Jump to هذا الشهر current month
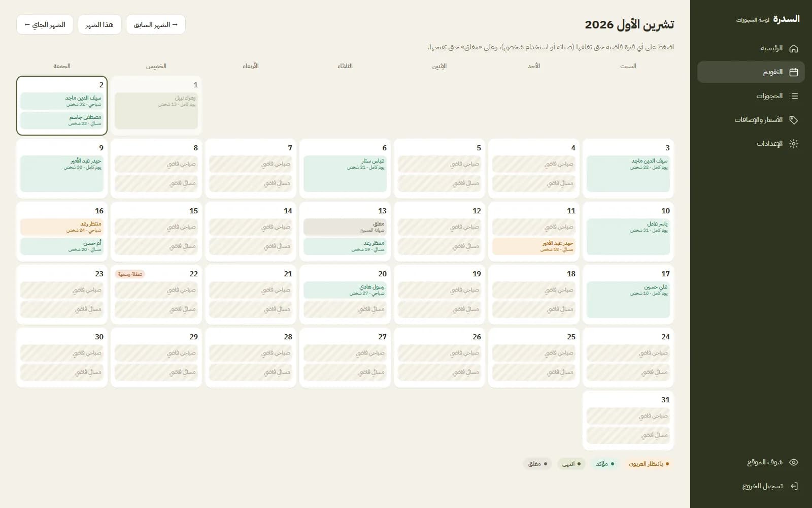 (x=99, y=24)
